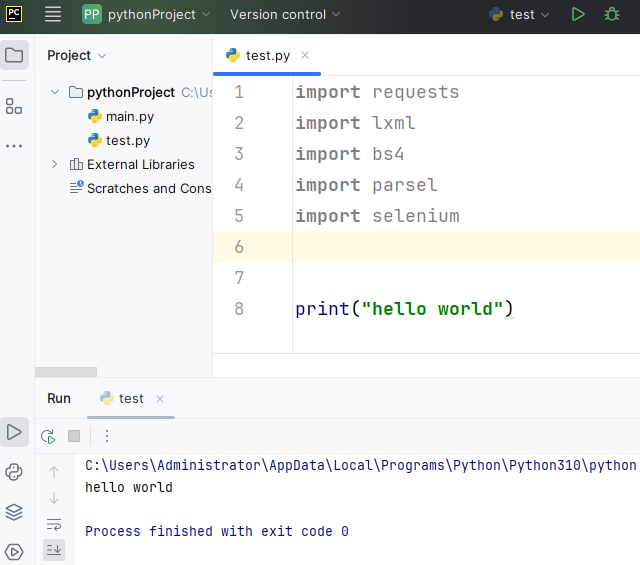Viewport: 640px width, 565px height.
Task: Toggle soft-wrap in the run console
Action: (54, 524)
